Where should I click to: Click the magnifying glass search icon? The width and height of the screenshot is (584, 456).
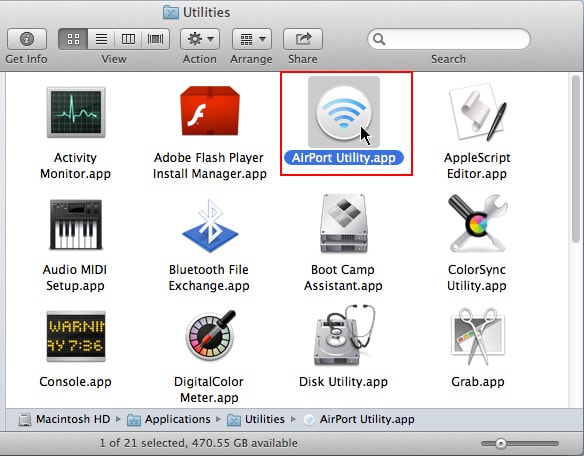click(x=379, y=39)
